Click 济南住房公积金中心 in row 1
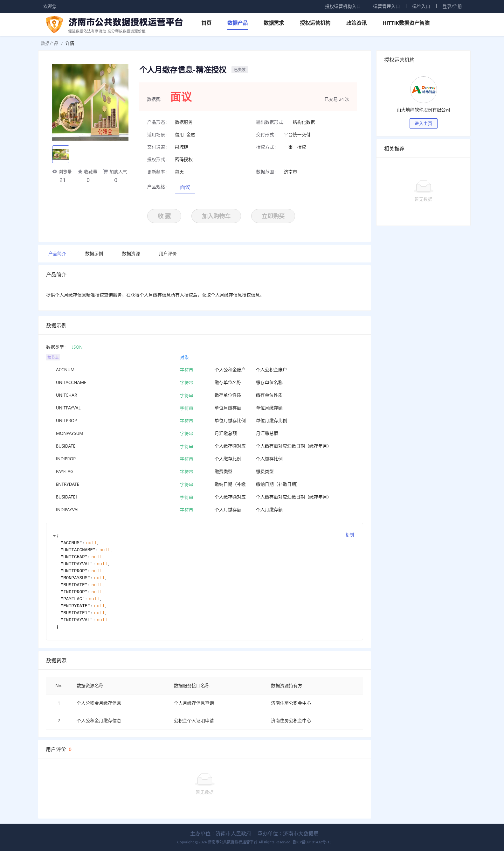The height and width of the screenshot is (851, 504). pyautogui.click(x=291, y=703)
